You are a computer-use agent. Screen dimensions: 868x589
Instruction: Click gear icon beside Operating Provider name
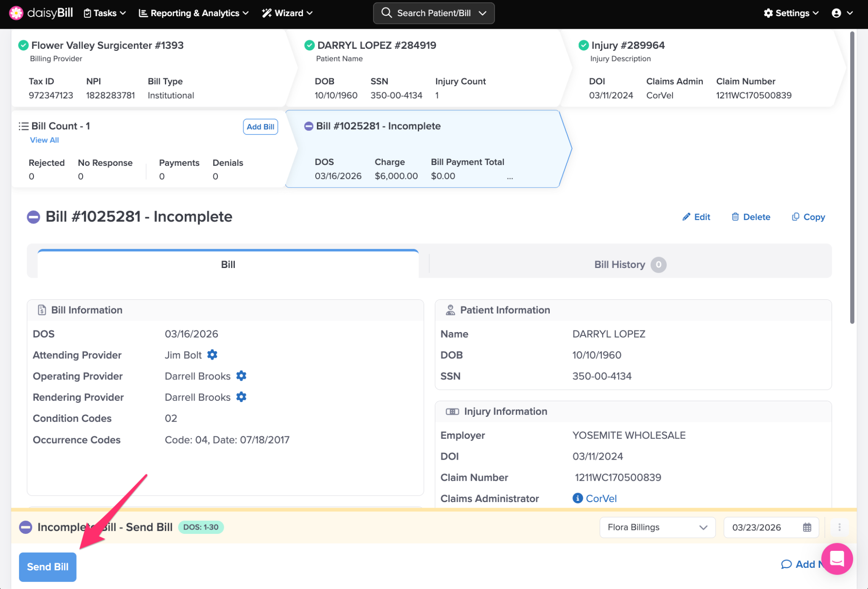click(241, 376)
